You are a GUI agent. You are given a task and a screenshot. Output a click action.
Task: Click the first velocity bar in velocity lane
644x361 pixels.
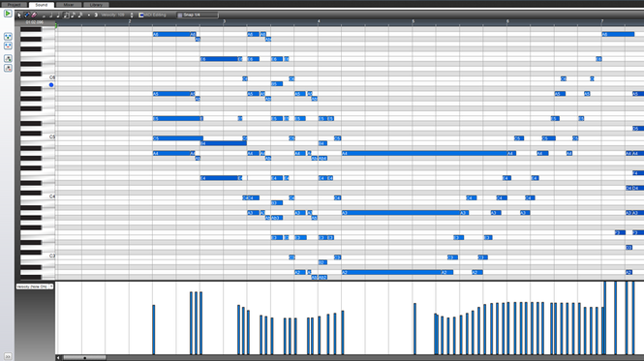154,329
